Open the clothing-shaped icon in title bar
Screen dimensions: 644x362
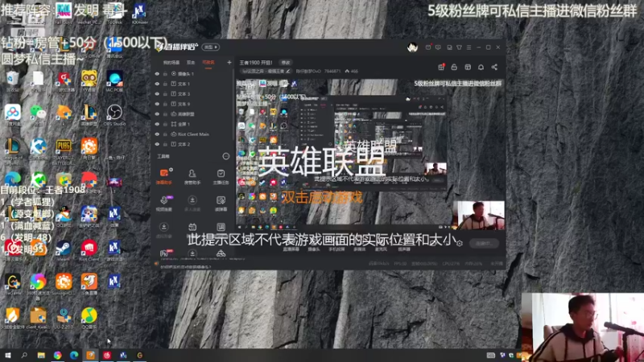(459, 47)
